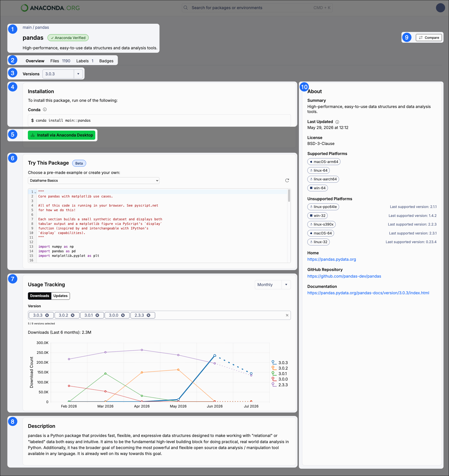The image size is (449, 476).
Task: Click the main breadcrumb link
Action: click(27, 27)
